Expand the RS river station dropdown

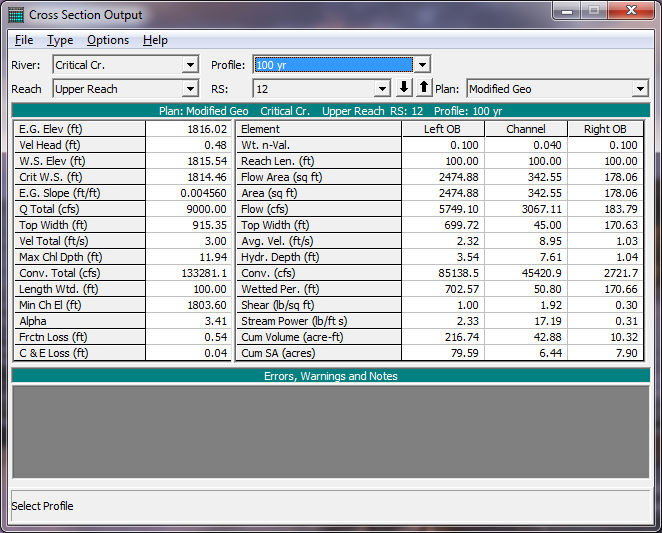(x=381, y=89)
